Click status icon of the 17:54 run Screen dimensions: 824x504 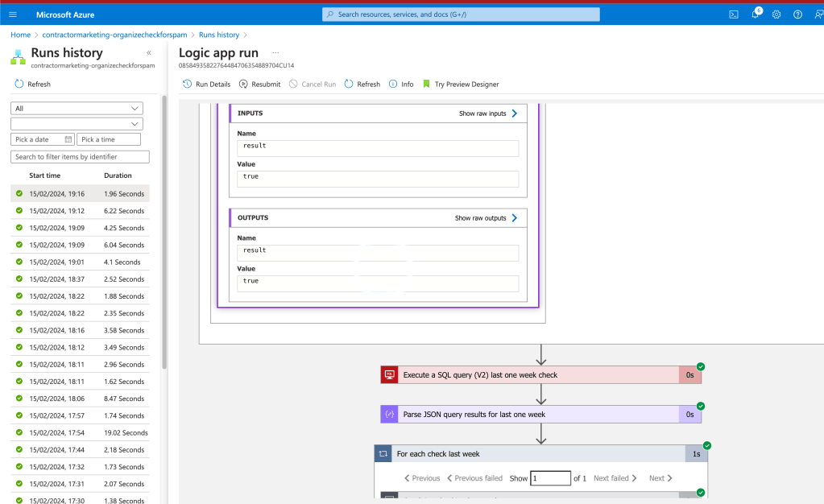pyautogui.click(x=19, y=432)
